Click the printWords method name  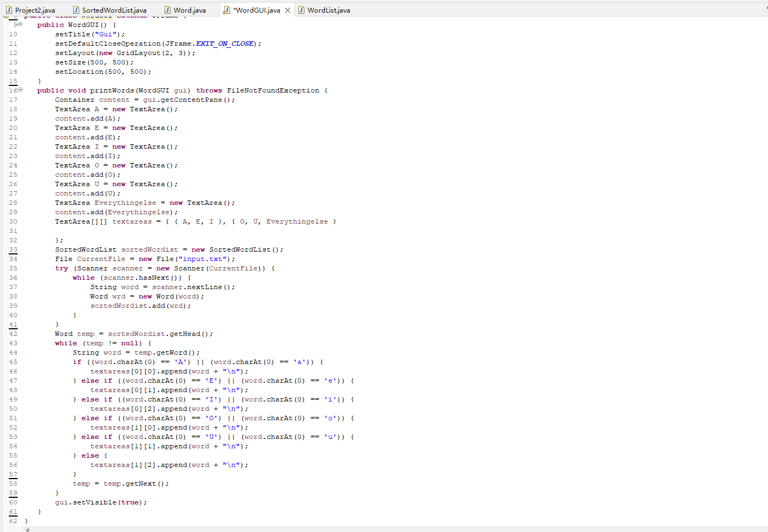(112, 90)
